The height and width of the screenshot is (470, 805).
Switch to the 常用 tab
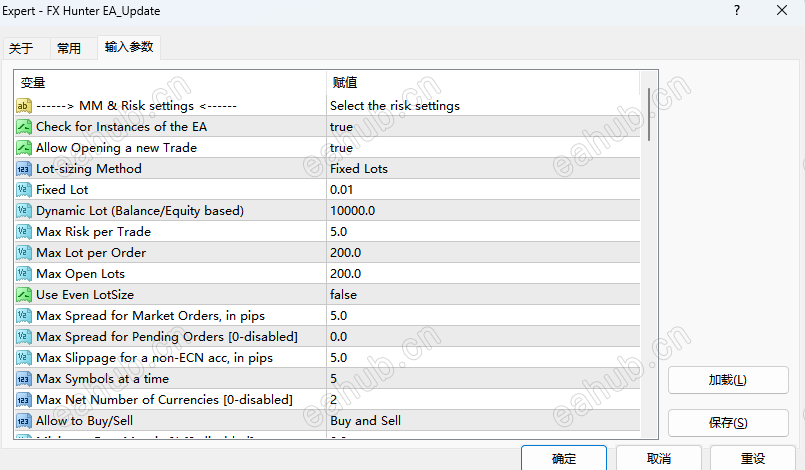pos(69,48)
